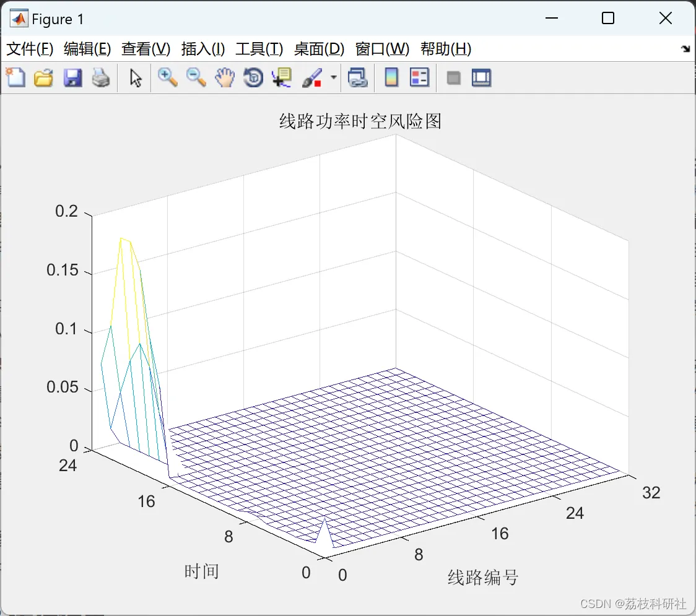Select the Zoom In magnifier tool
The width and height of the screenshot is (696, 616).
tap(167, 77)
